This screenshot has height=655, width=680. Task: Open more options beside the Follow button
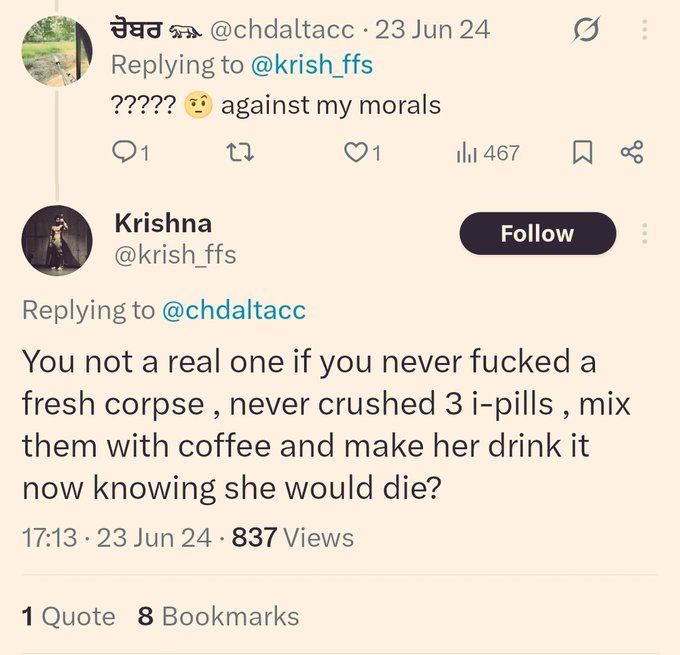644,233
